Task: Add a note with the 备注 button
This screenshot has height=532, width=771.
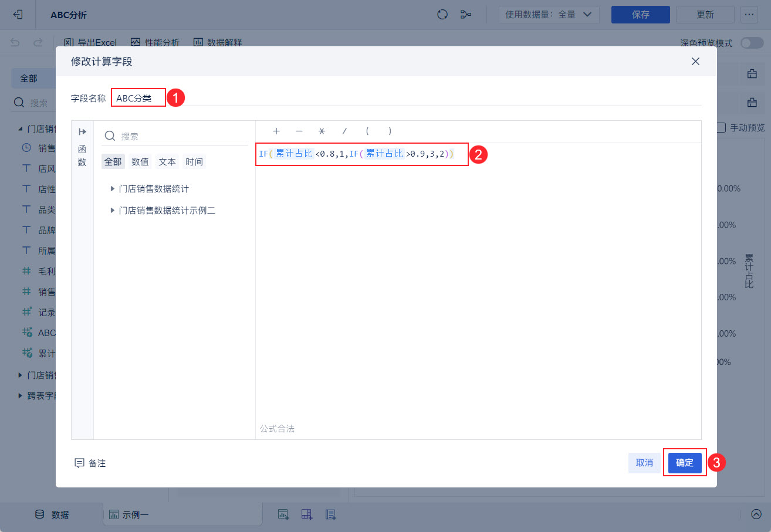Action: tap(90, 463)
